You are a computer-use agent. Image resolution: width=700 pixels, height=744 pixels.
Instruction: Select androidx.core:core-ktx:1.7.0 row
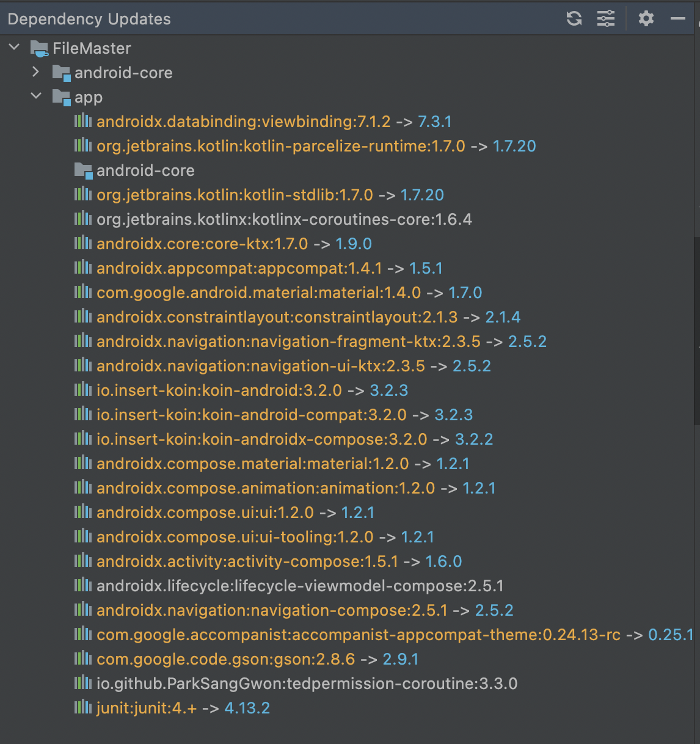[234, 244]
